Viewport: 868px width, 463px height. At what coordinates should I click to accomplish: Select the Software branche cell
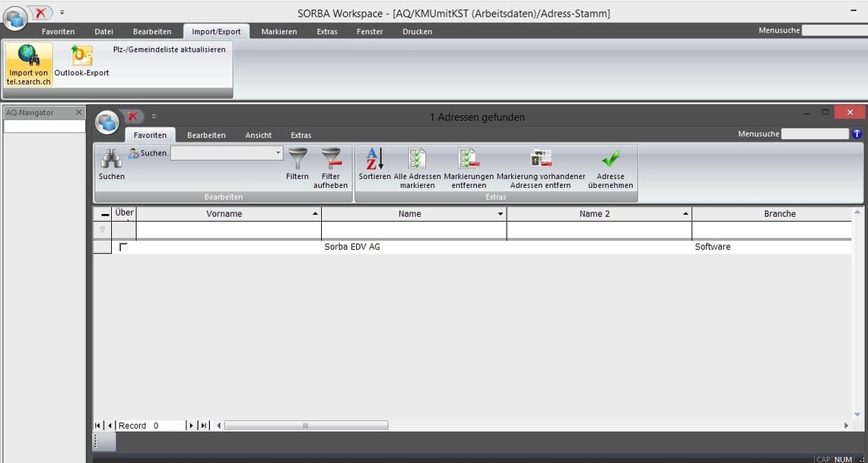coord(771,247)
